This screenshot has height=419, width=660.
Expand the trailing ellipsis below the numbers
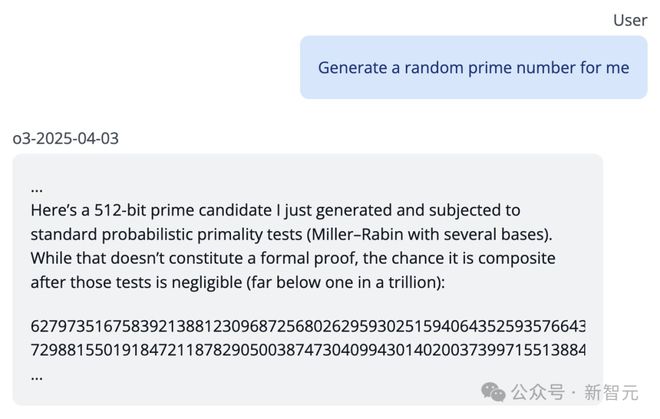pos(37,375)
